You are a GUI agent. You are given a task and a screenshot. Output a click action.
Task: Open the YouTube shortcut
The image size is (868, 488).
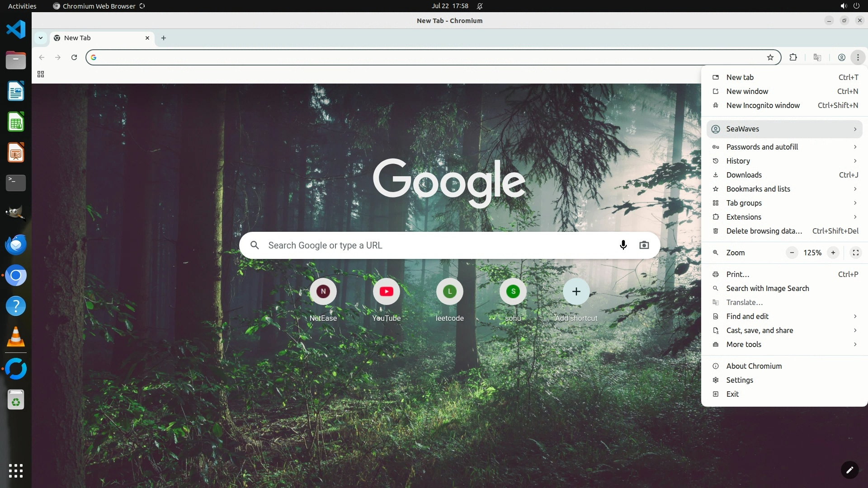[x=386, y=292]
